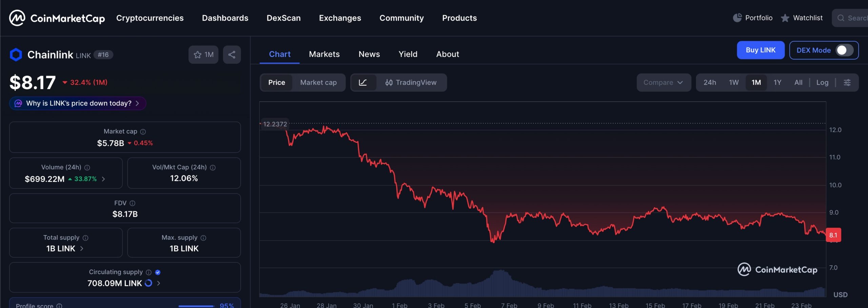
Task: Click the AI icon beside LINK price question
Action: tap(18, 103)
